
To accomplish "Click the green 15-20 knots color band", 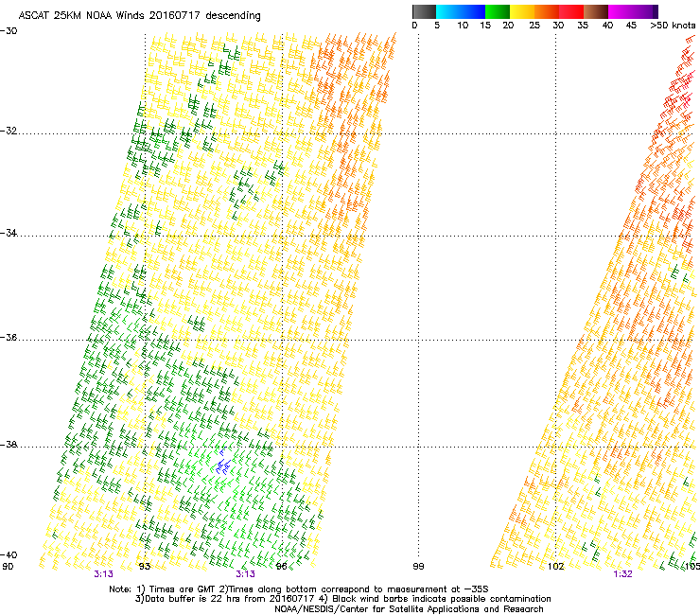I will coord(498,11).
